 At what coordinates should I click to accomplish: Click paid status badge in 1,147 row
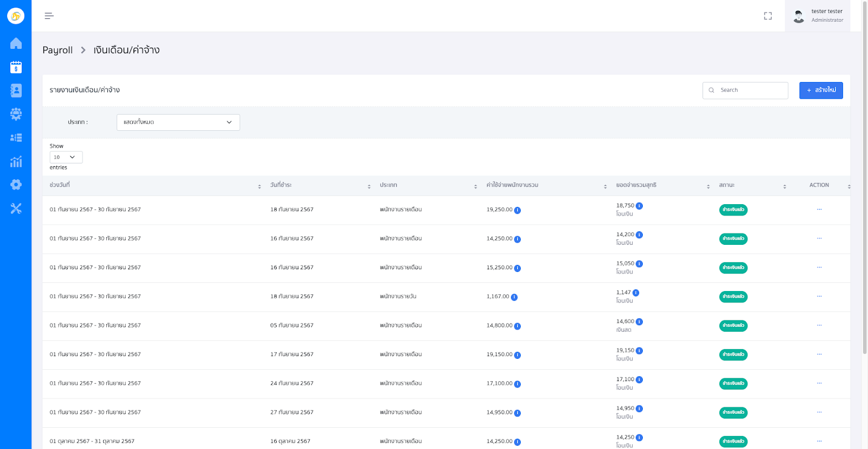click(x=733, y=296)
